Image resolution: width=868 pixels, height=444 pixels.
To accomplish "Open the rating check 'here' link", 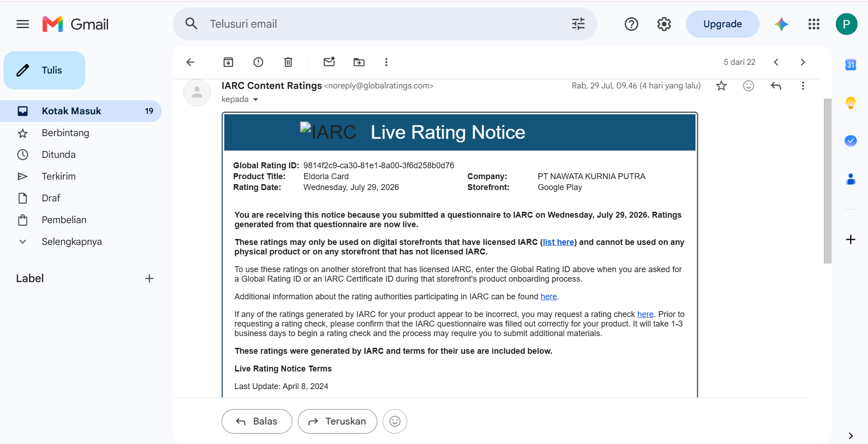I will (x=645, y=314).
